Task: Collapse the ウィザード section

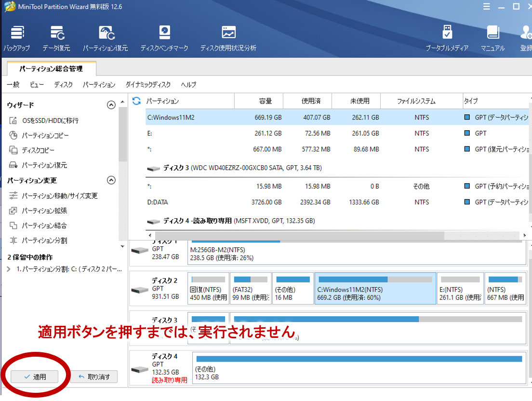Action: pyautogui.click(x=111, y=105)
